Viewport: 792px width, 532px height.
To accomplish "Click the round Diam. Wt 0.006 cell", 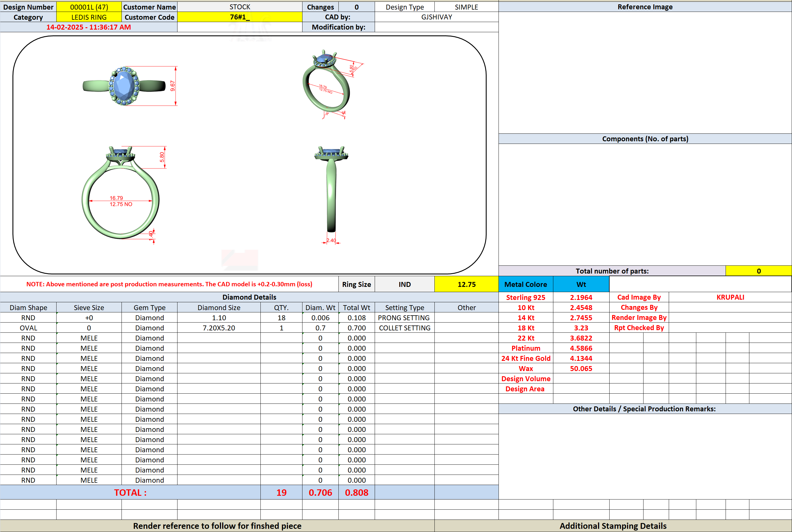I will coord(320,318).
